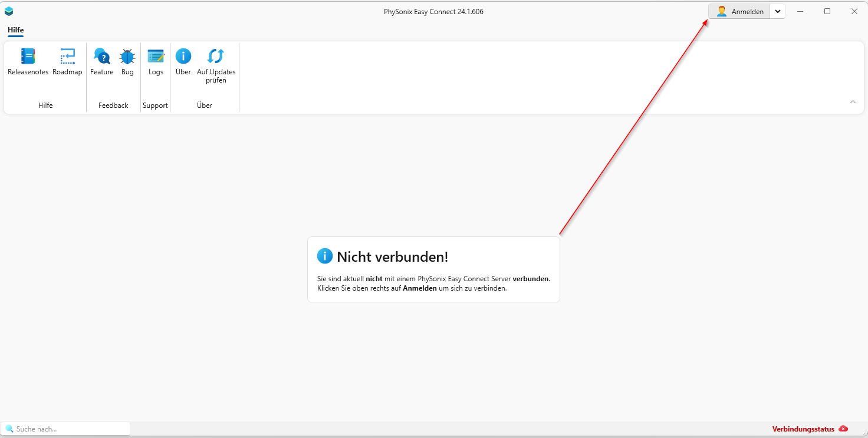Select the Hilfe ribbon tab

pos(16,30)
